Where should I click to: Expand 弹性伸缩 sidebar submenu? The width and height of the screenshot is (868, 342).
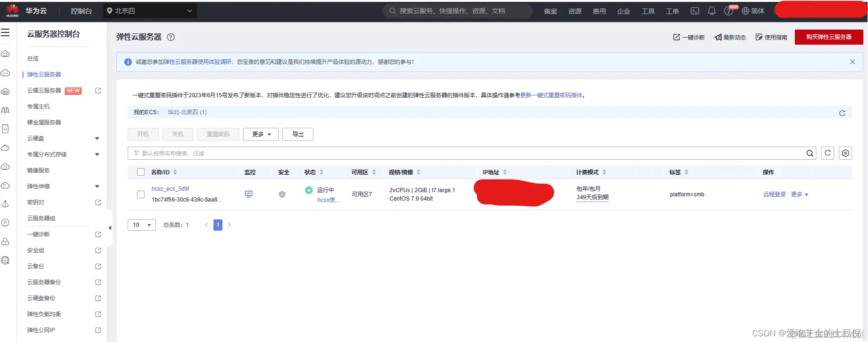97,187
